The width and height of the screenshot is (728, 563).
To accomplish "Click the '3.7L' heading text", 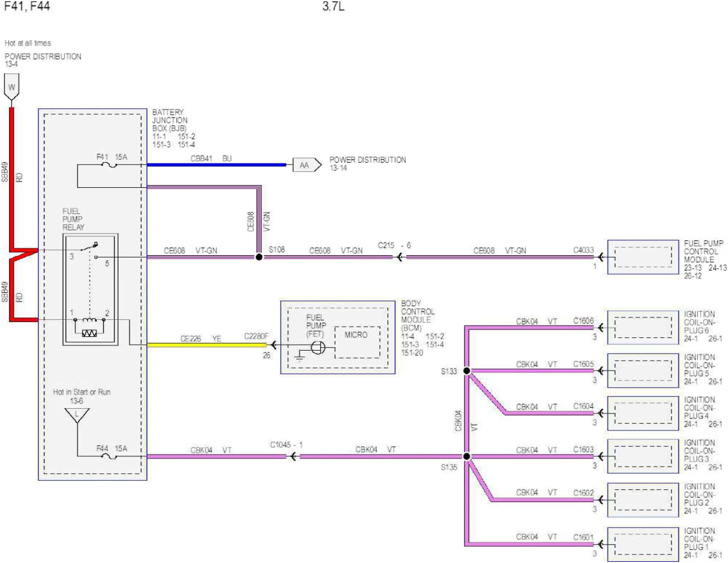I will [334, 6].
